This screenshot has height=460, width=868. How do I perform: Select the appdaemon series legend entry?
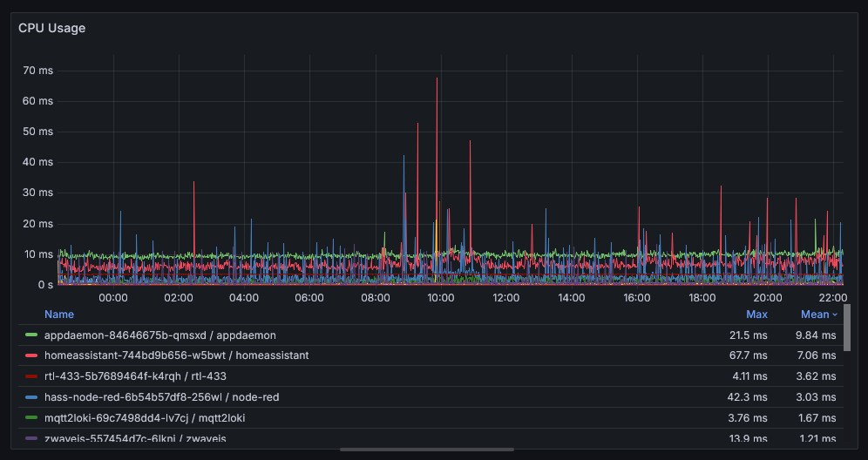160,335
